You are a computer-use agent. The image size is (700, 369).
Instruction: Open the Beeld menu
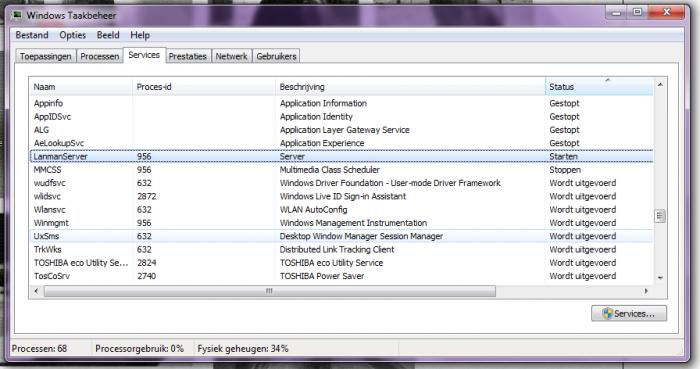pos(108,35)
